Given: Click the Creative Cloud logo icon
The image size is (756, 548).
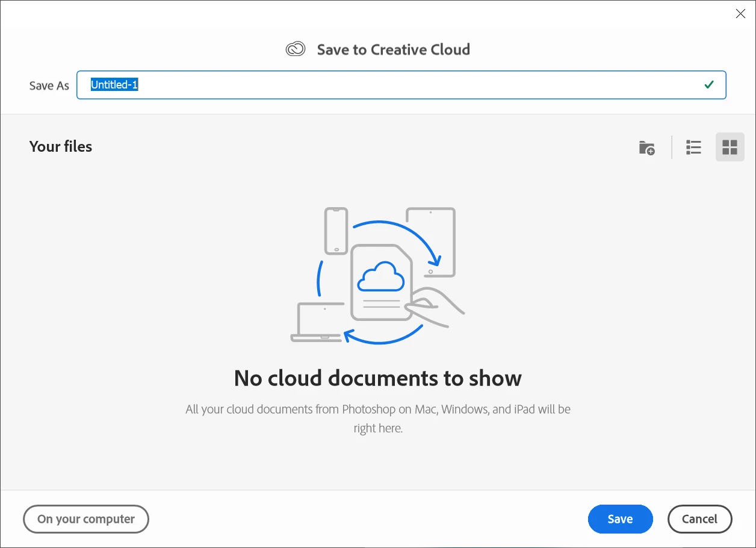Looking at the screenshot, I should point(296,49).
